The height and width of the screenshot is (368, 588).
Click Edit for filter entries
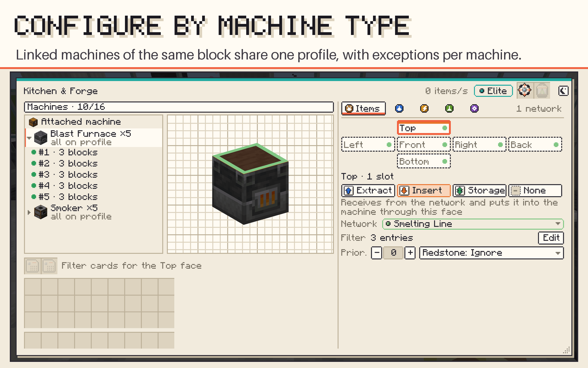551,238
